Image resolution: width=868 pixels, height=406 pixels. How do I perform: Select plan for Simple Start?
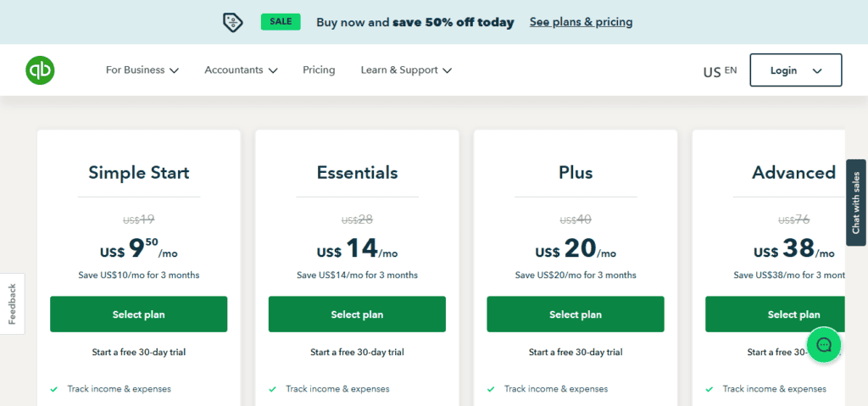[138, 314]
